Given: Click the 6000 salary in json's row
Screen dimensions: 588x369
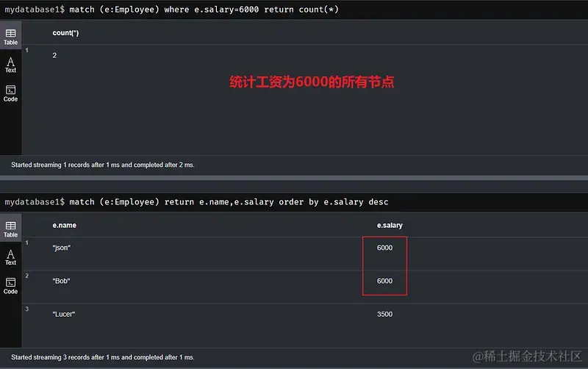Looking at the screenshot, I should point(384,248).
